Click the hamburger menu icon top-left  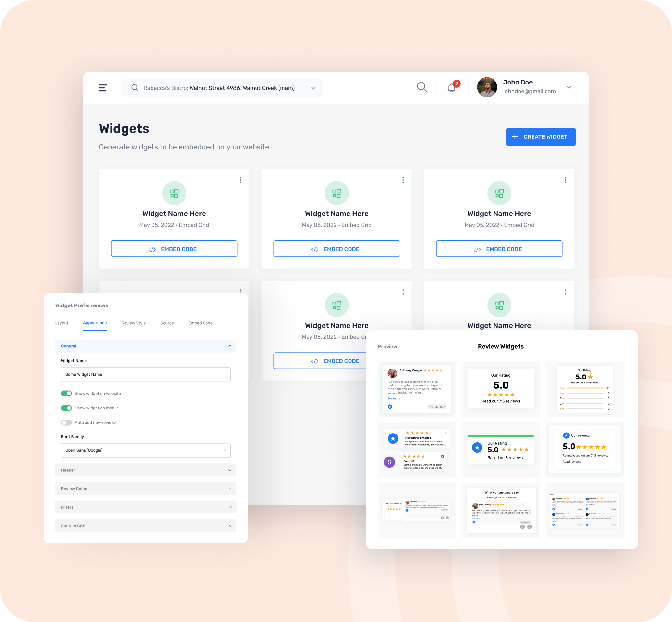(104, 88)
